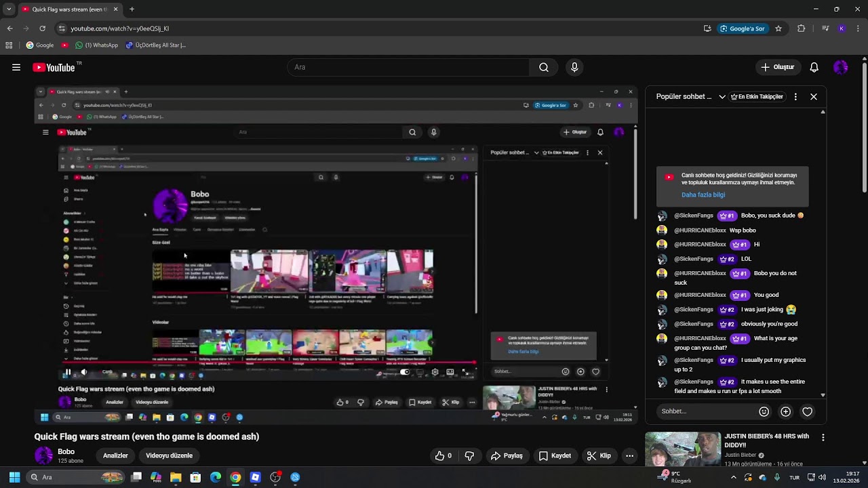Screen dimensions: 868x488
Task: Open the notifications bell
Action: [x=814, y=67]
